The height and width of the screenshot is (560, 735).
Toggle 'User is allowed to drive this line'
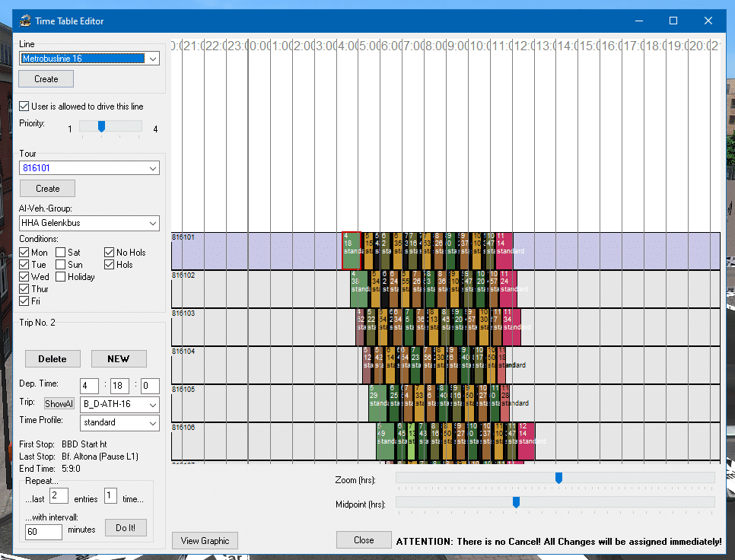tap(25, 107)
